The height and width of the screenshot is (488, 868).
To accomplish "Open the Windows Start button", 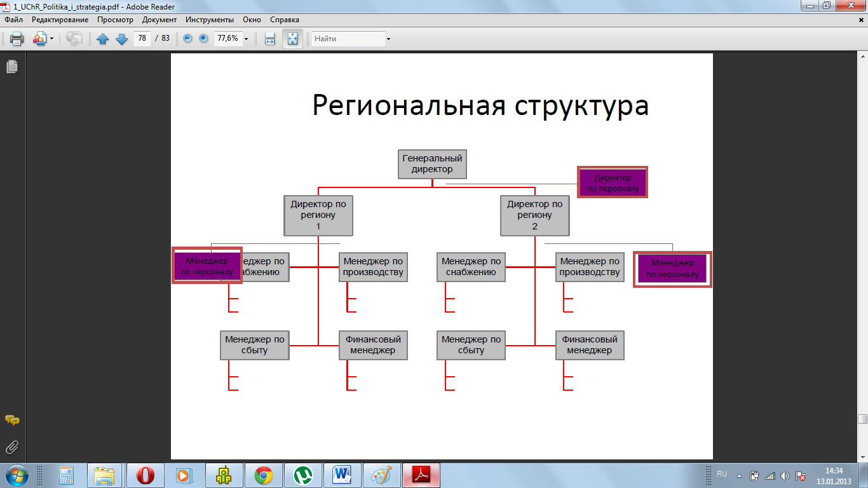I will [x=15, y=475].
